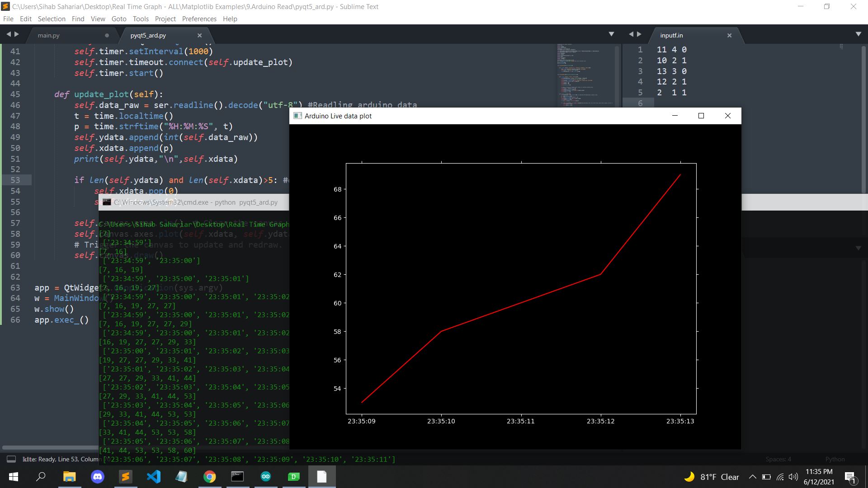Open the notification center

click(850, 477)
